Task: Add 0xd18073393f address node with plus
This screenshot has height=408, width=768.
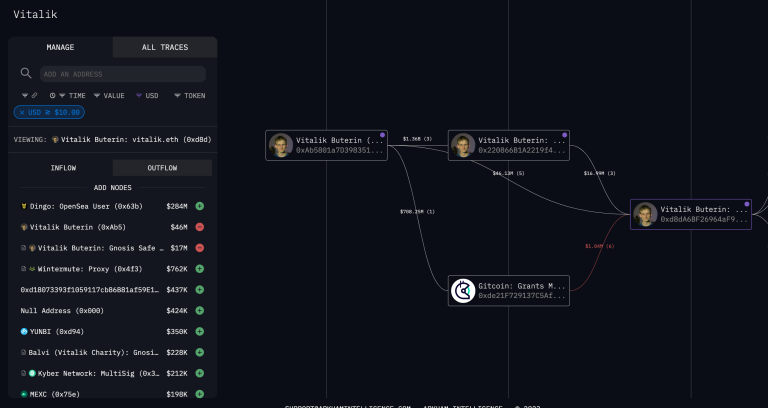Action: pos(199,290)
